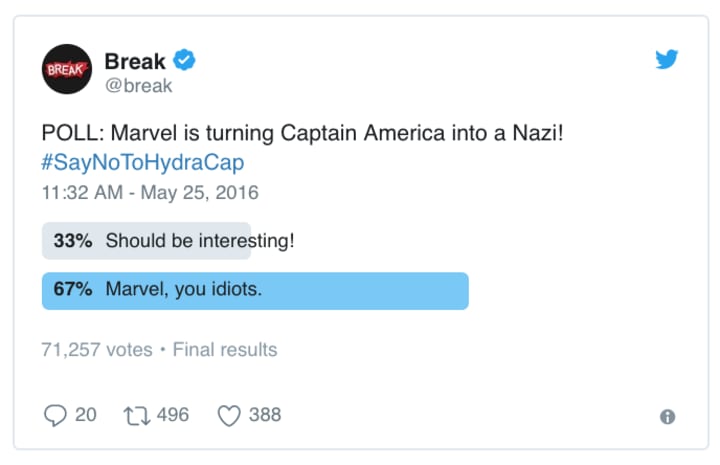Click the retweet count 496
The width and height of the screenshot is (720, 465).
[172, 414]
